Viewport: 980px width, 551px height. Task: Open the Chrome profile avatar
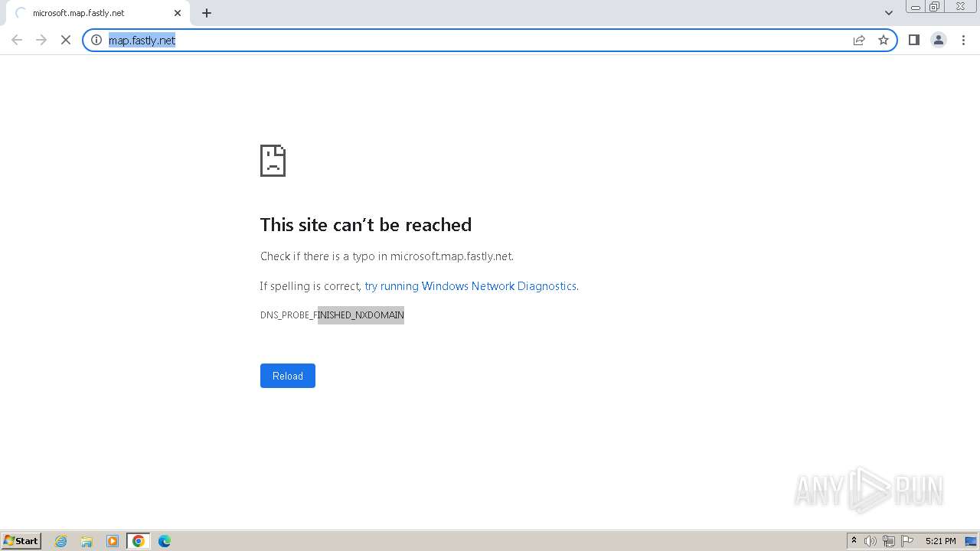[x=939, y=40]
